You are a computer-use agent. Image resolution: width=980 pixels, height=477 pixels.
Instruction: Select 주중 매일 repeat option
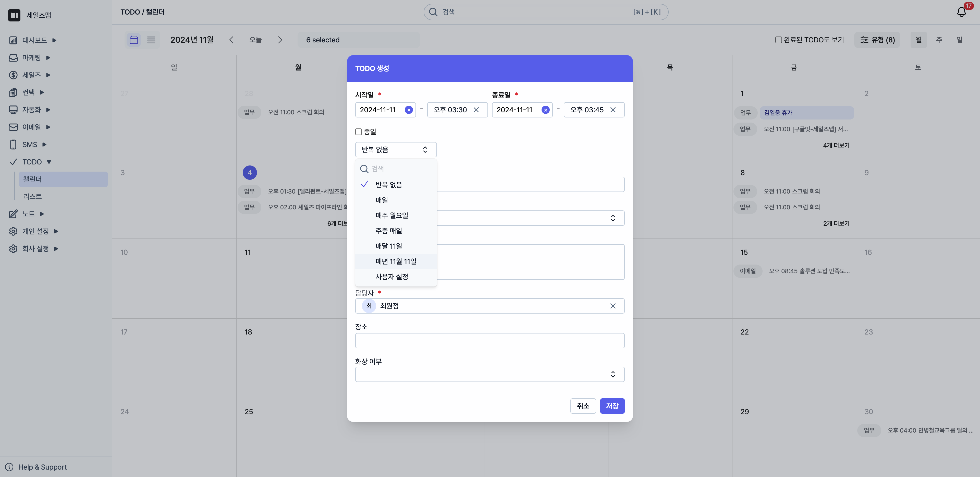pos(396,231)
